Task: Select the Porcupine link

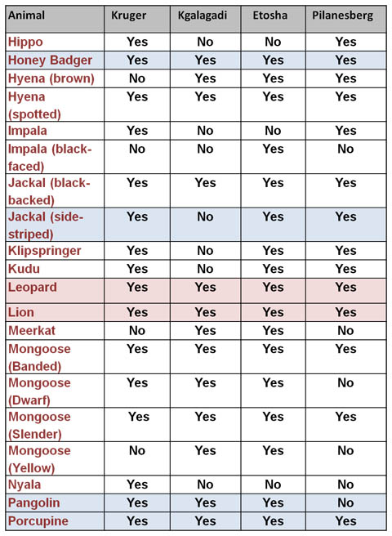Action: pos(38,521)
